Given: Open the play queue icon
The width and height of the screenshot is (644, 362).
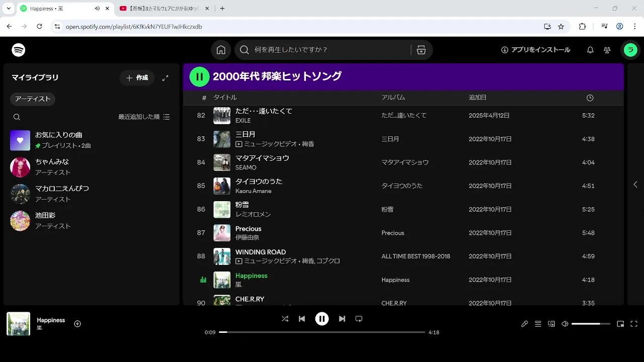Looking at the screenshot, I should pyautogui.click(x=538, y=324).
